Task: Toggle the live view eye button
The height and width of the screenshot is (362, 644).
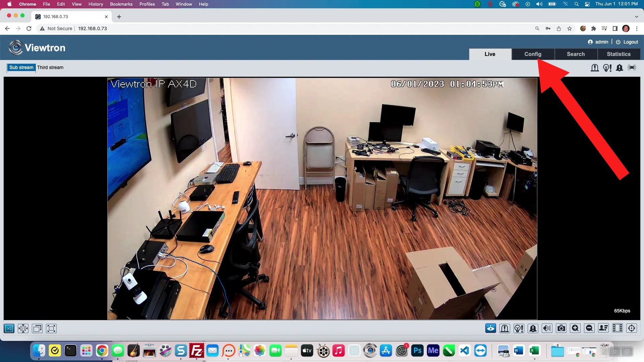Action: 491,328
